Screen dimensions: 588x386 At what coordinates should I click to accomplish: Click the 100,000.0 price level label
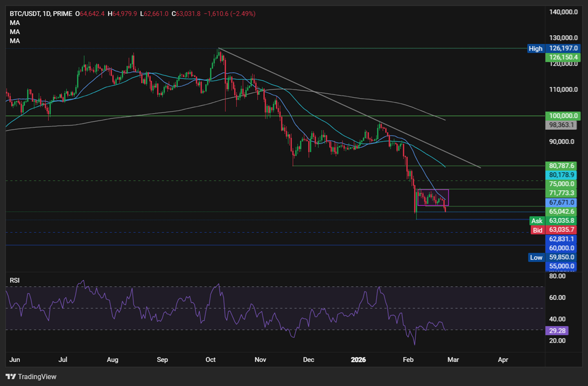pyautogui.click(x=563, y=116)
